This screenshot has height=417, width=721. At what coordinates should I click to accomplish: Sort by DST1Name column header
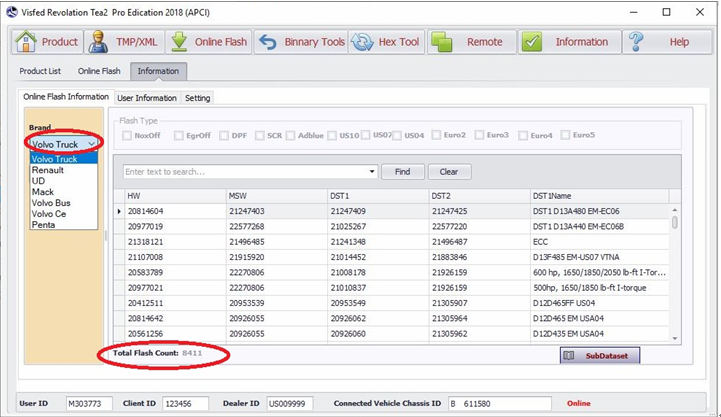pos(600,196)
